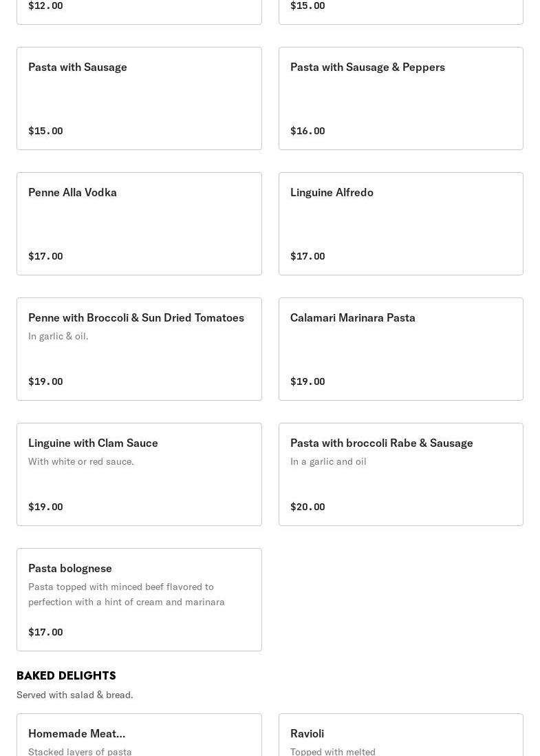Click the $12.00 item card at top
Screen dimensions: 540x756
point(139,10)
